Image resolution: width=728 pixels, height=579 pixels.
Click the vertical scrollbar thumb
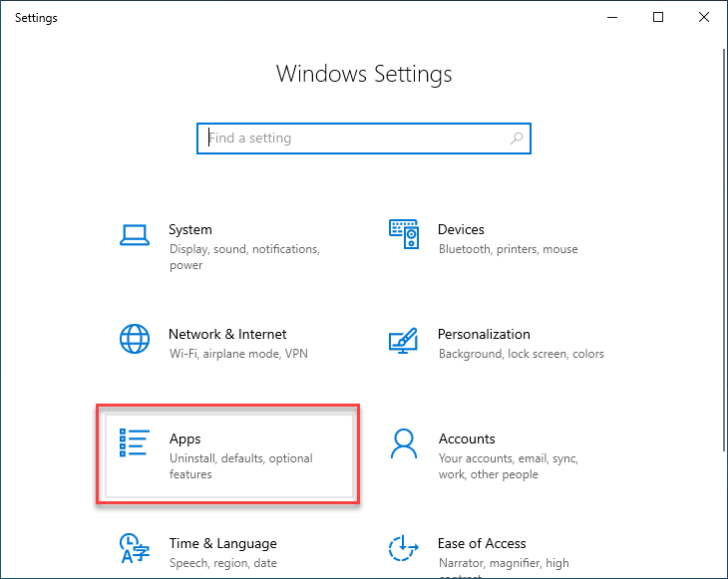tap(724, 249)
